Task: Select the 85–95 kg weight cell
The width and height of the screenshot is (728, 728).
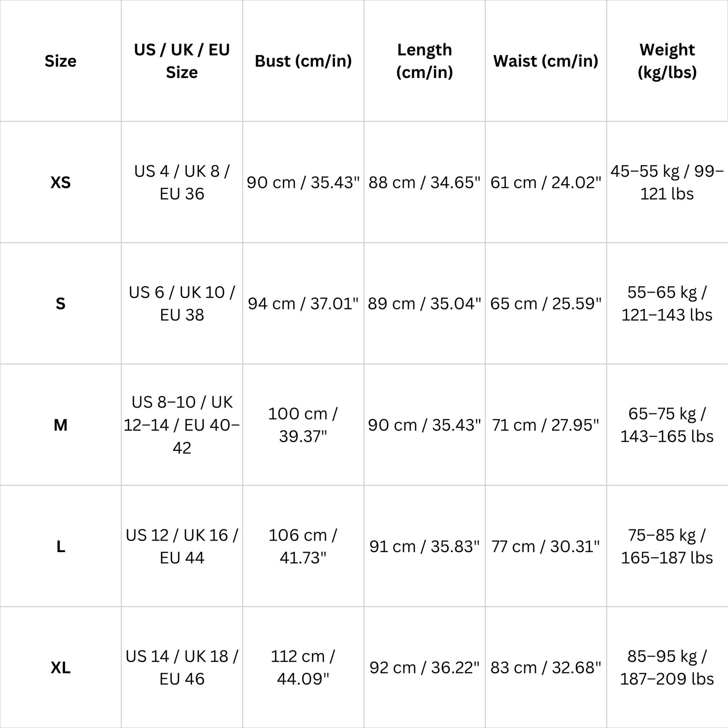Action: click(x=668, y=668)
